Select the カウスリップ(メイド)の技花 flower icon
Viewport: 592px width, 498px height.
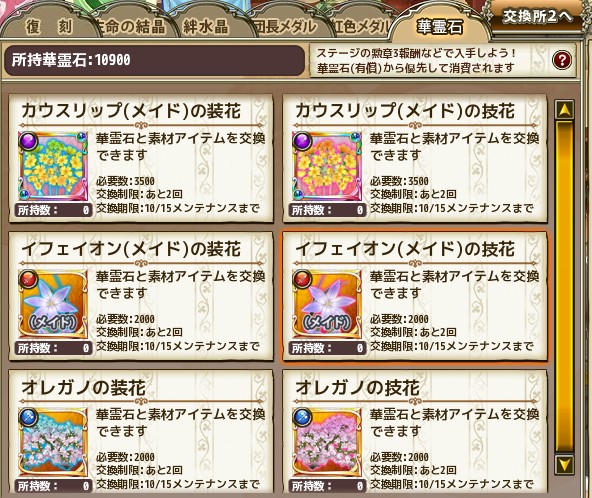[327, 166]
